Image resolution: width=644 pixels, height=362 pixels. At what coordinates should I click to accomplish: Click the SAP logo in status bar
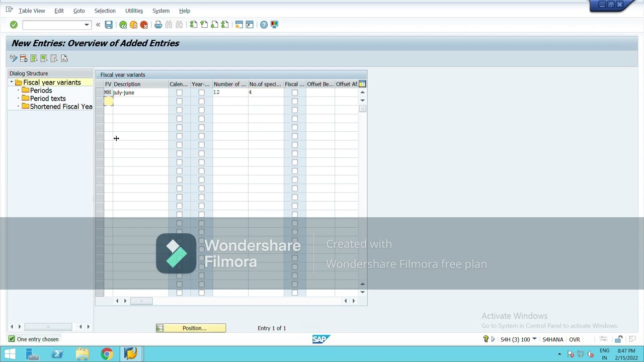[321, 339]
